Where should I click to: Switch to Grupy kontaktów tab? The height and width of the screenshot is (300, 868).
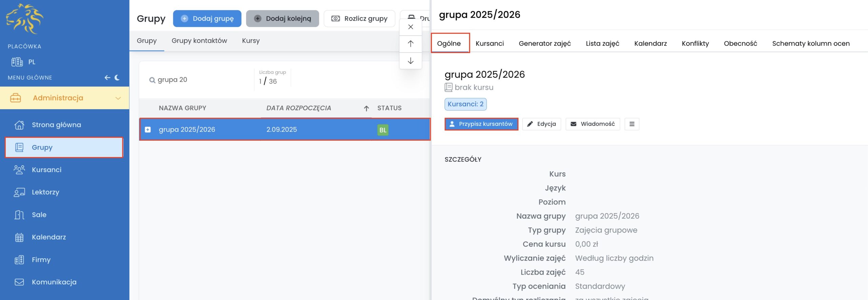coord(199,41)
